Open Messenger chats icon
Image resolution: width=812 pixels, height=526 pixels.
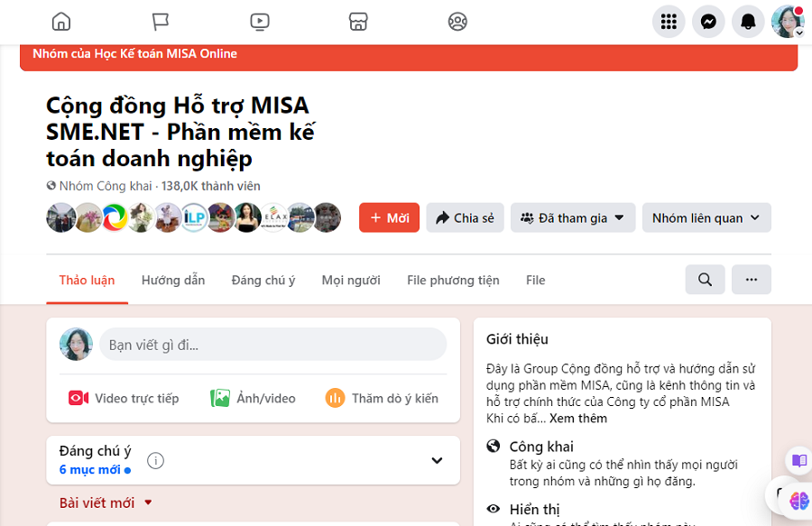[708, 22]
